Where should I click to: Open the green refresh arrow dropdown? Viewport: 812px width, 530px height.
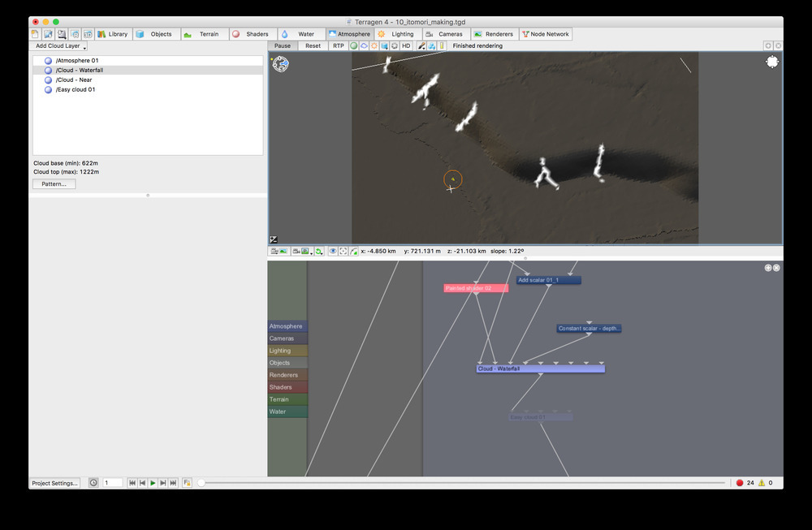pos(319,251)
